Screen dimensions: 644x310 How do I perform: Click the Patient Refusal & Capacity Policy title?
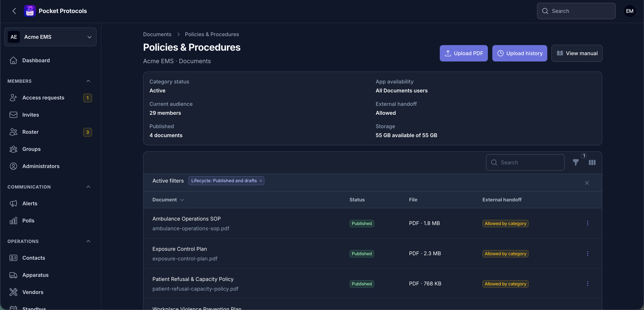[x=193, y=279]
